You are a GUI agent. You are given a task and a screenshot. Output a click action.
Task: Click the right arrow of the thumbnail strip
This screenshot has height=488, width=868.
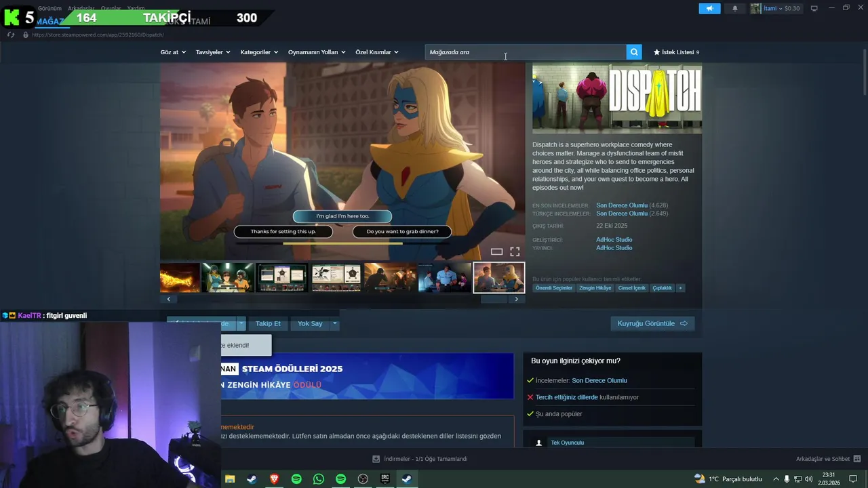(x=516, y=299)
